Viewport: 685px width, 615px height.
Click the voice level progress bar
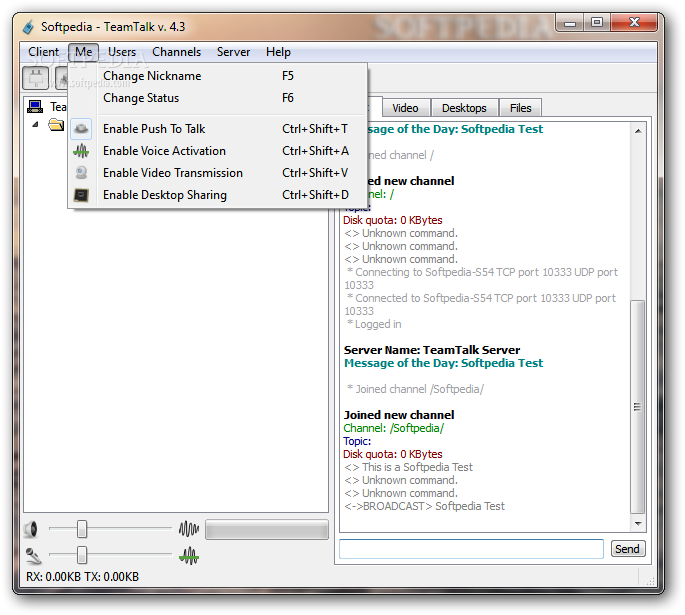267,529
